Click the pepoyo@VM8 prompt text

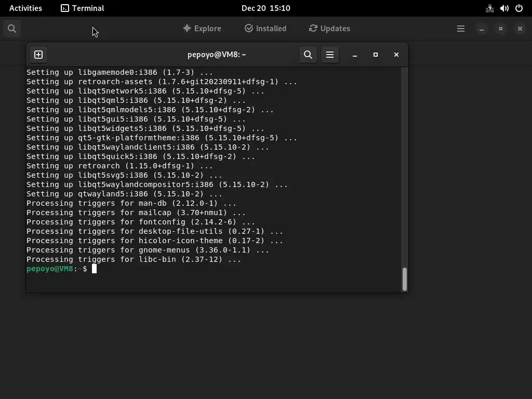click(x=49, y=269)
